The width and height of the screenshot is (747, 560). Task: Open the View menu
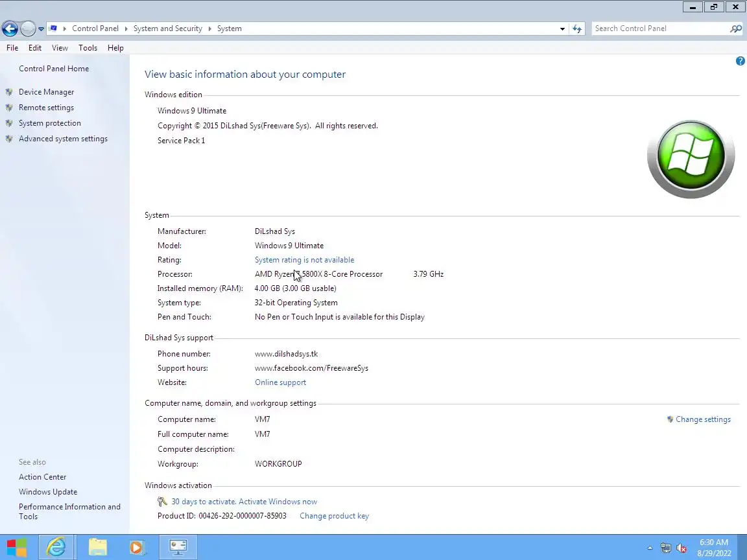pos(60,47)
